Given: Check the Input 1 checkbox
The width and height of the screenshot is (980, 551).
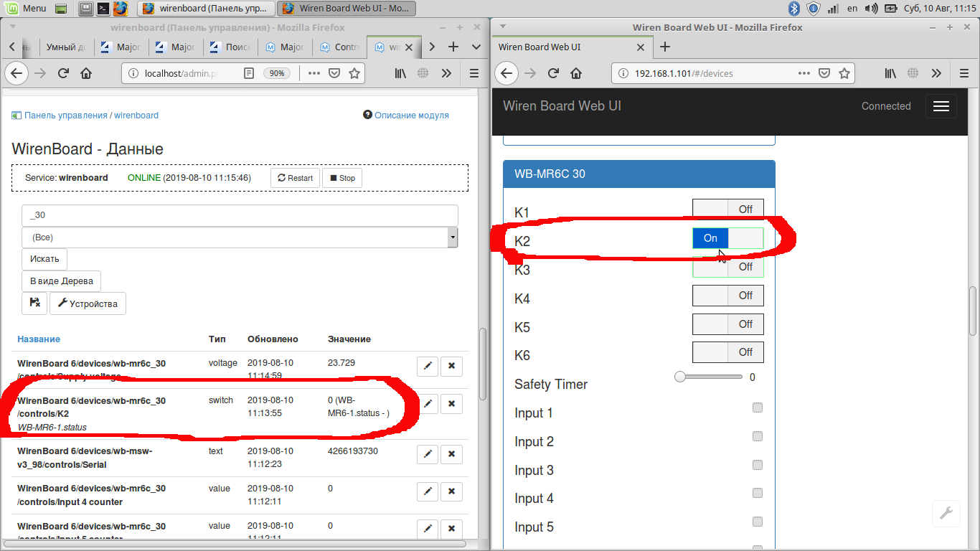Looking at the screenshot, I should [x=757, y=408].
